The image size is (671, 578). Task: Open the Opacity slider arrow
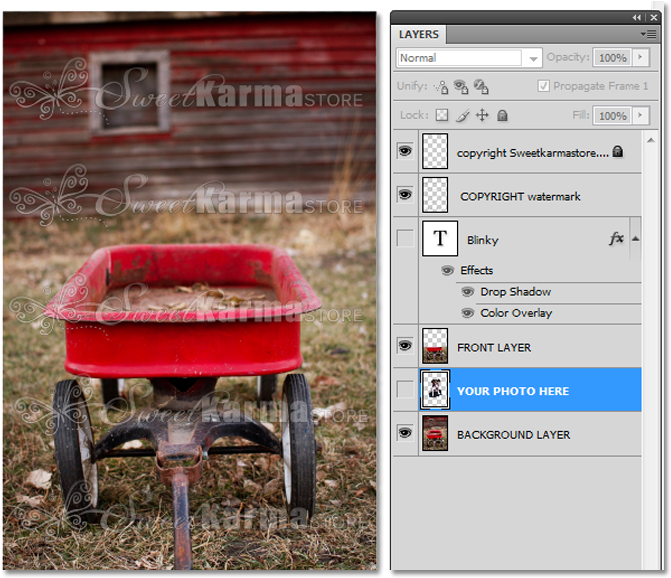[x=640, y=57]
